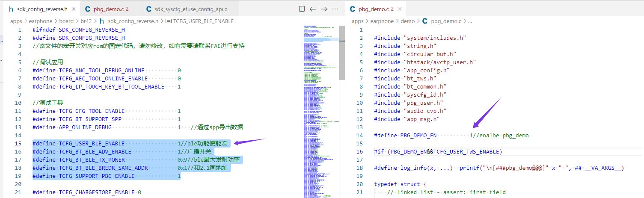Click TCFG_ANC_TOOL_DEBUG_ONLINE define line
Image resolution: width=644 pixels, height=198 pixels.
pos(107,70)
